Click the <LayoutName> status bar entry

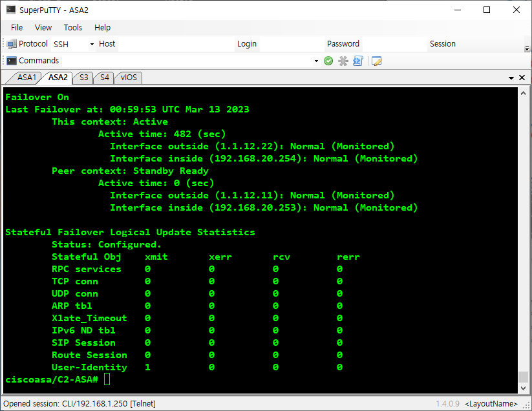click(x=491, y=403)
